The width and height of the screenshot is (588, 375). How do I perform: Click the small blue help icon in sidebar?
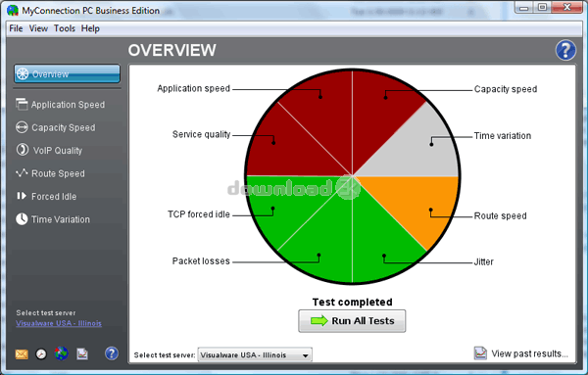112,353
